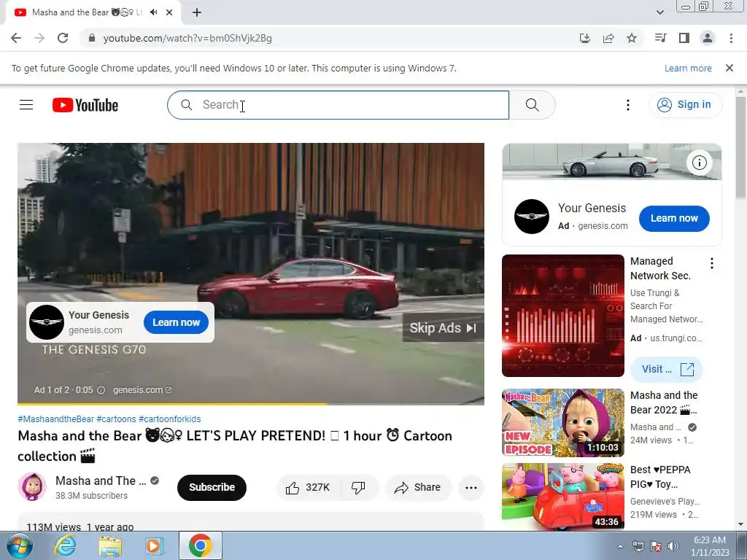Click genesis.com link in ad info bar
Viewport: 747px width, 560px height.
click(x=142, y=390)
